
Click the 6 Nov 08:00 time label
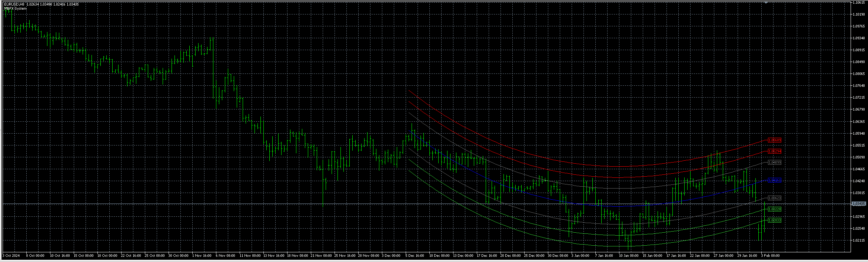[x=226, y=256]
